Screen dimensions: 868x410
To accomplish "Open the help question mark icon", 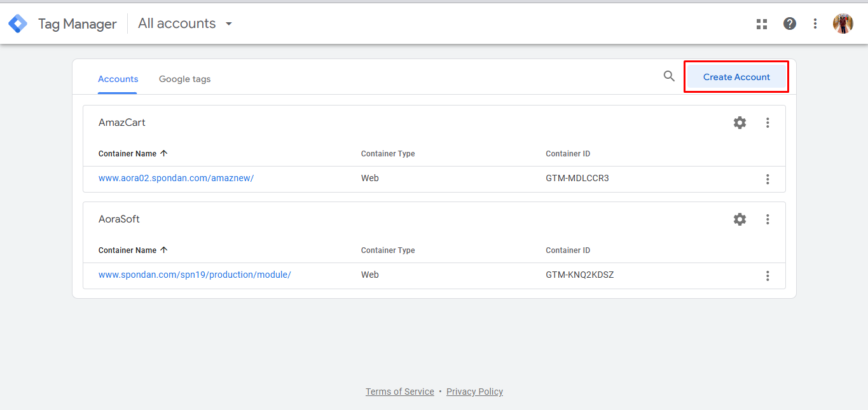I will click(x=790, y=24).
